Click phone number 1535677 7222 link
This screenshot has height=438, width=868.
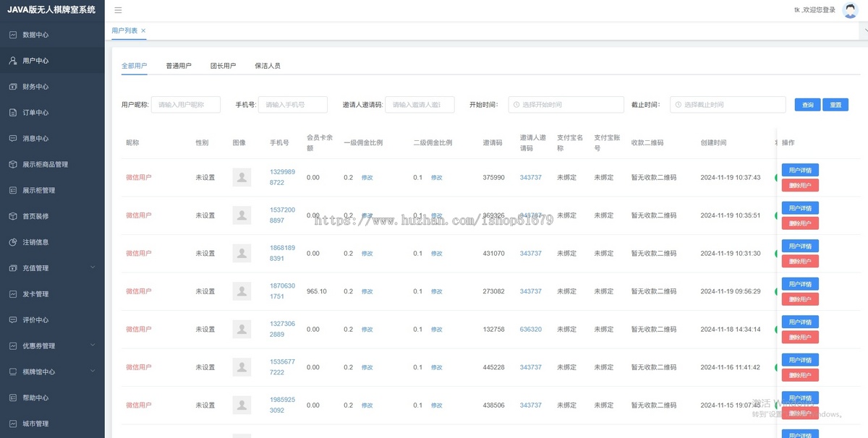click(x=282, y=367)
